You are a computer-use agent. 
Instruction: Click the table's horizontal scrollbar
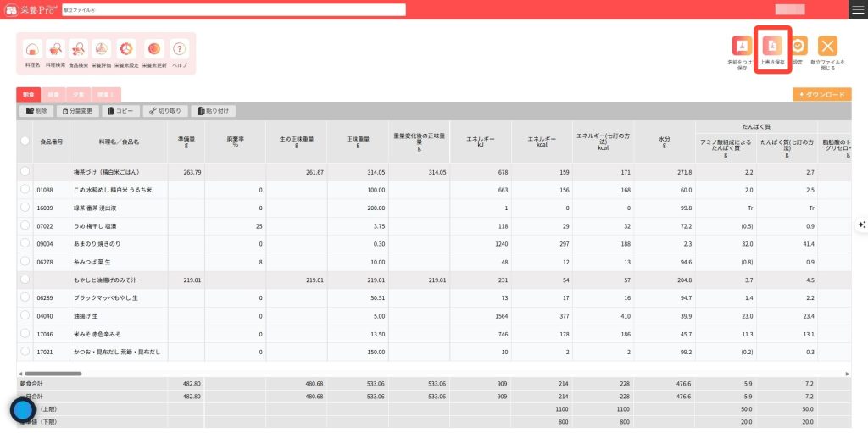coord(51,373)
